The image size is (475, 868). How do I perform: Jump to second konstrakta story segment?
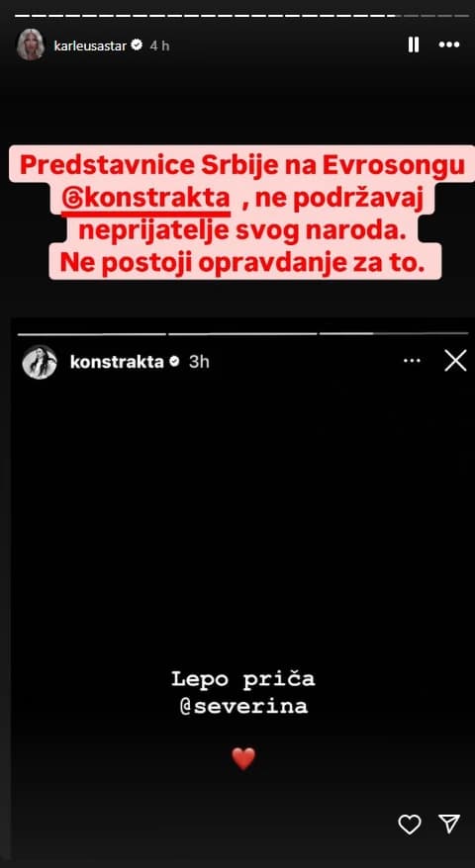(242, 334)
